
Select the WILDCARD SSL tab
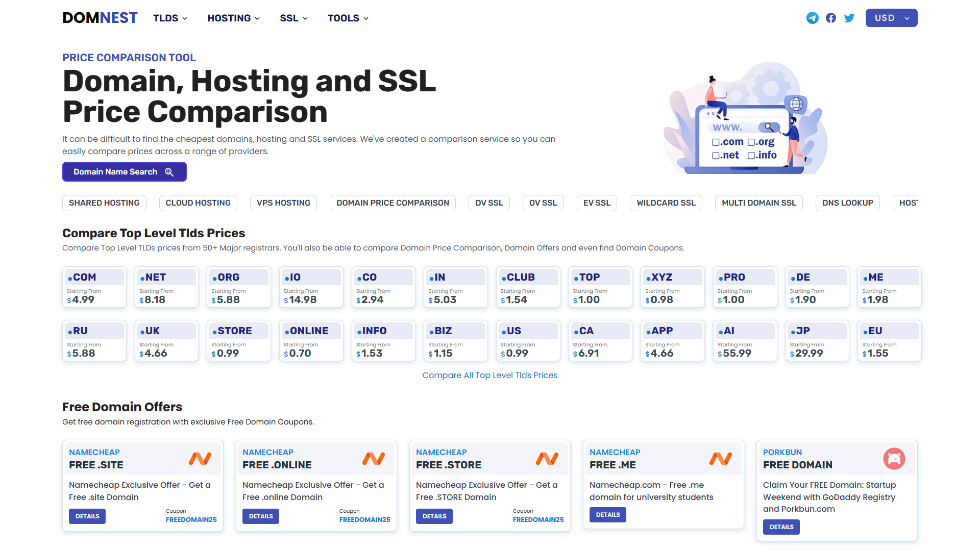click(666, 203)
